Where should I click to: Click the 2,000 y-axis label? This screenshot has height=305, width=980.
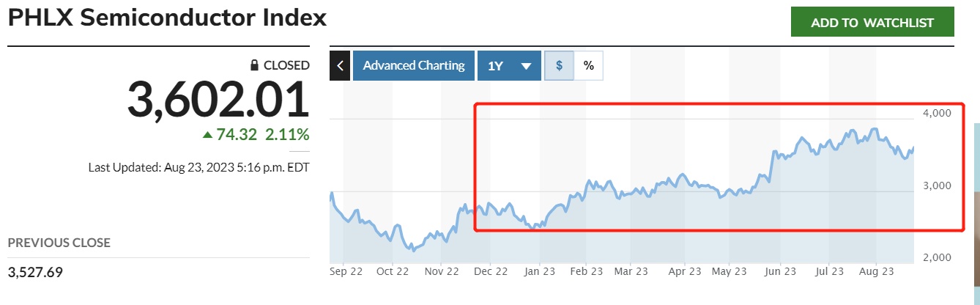click(x=935, y=257)
